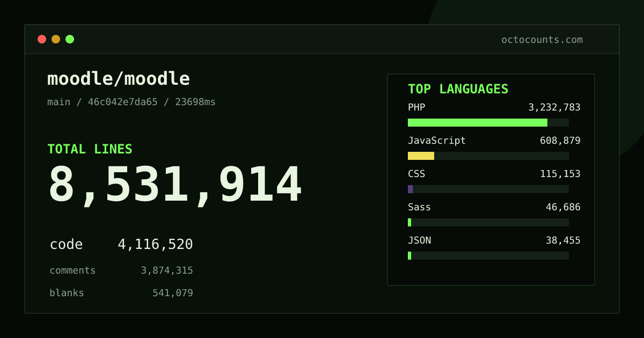Select the total 8,531,914 figure
This screenshot has width=644, height=338.
(175, 185)
